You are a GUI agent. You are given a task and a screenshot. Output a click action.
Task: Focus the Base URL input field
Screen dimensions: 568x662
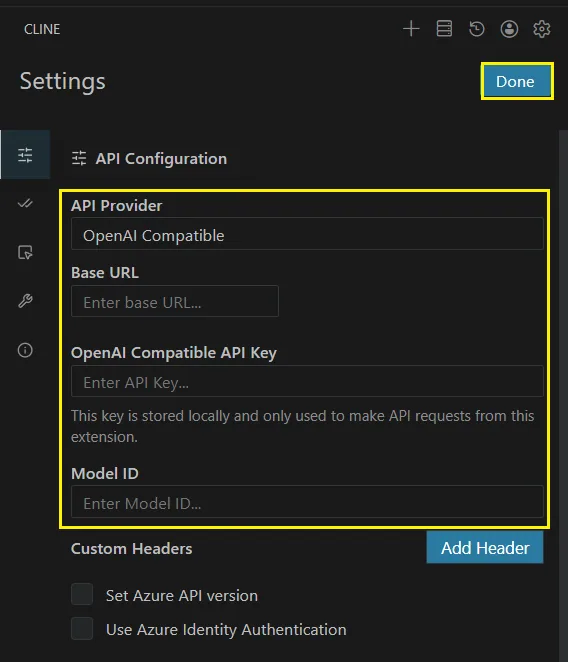(x=175, y=301)
